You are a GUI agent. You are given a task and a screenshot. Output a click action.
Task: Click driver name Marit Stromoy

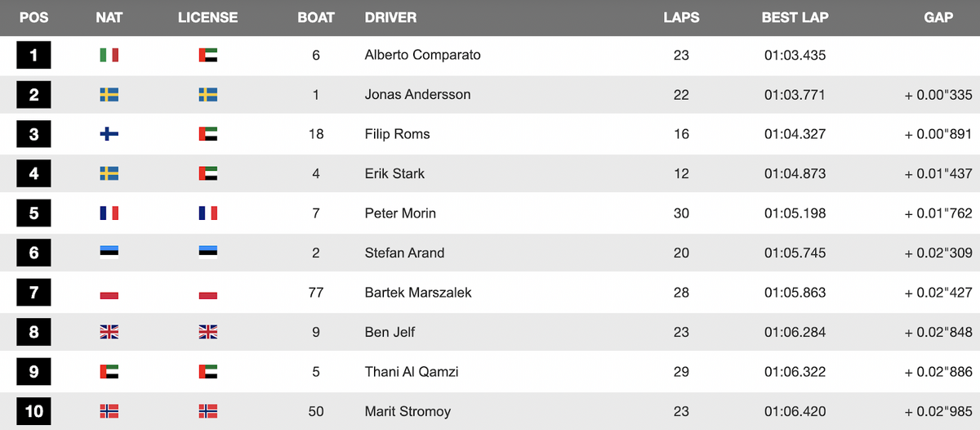pyautogui.click(x=408, y=411)
